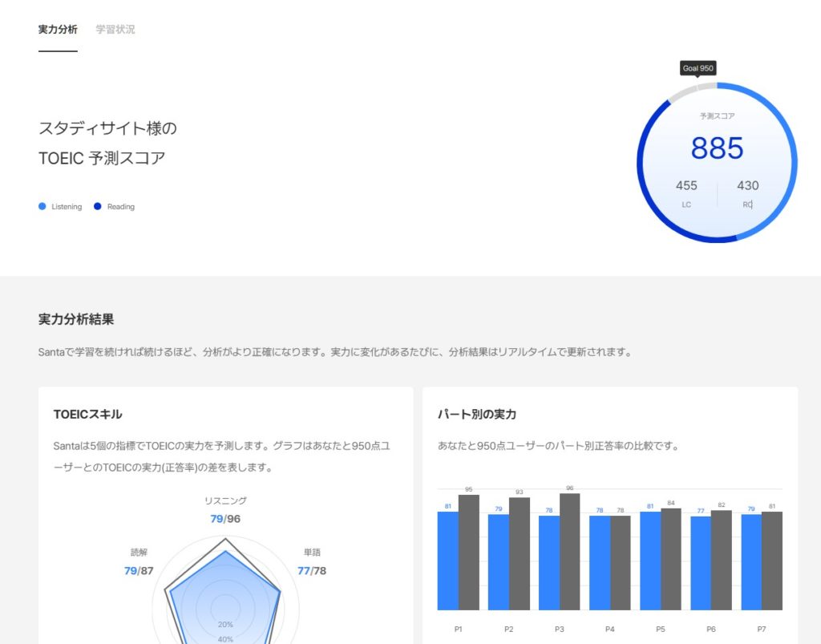The image size is (821, 644).
Task: Select the 実力分析 tab
Action: pos(57,29)
